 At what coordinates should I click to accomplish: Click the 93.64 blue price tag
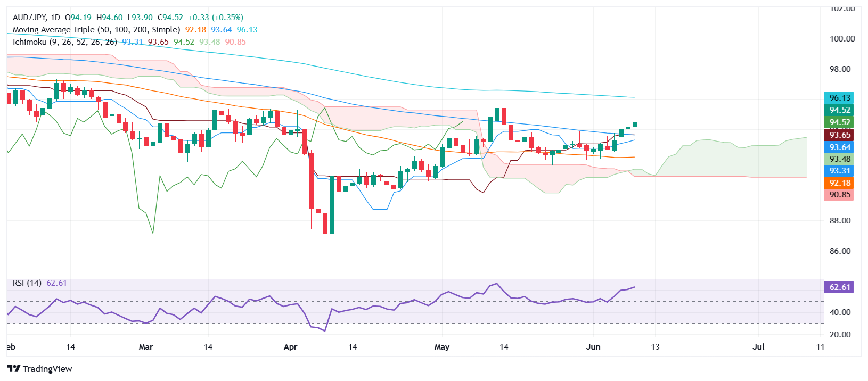(839, 147)
